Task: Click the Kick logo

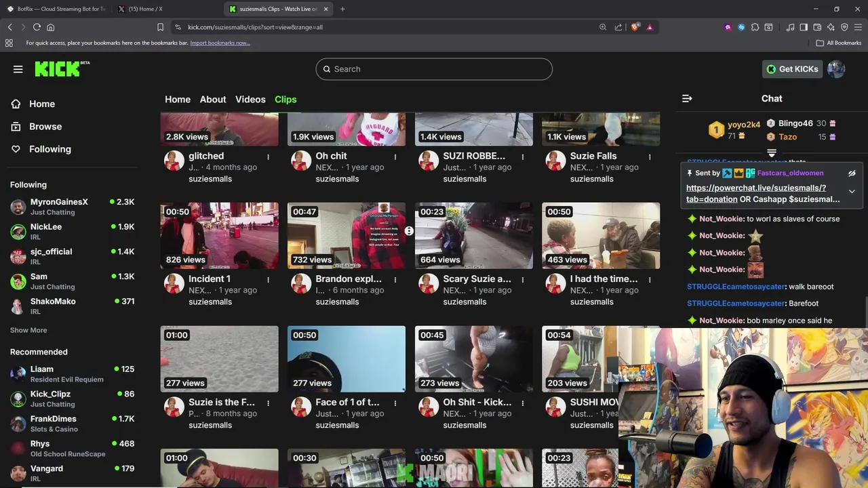Action: [62, 68]
